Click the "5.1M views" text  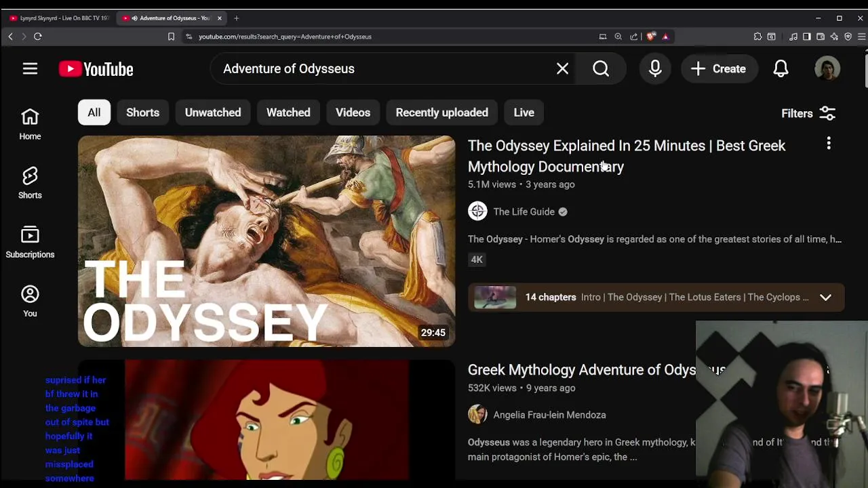point(492,184)
